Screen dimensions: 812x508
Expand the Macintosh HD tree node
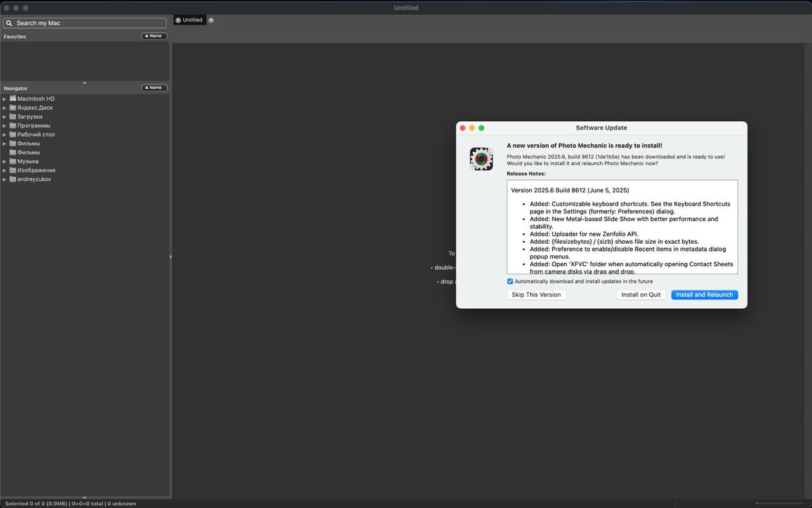4,99
